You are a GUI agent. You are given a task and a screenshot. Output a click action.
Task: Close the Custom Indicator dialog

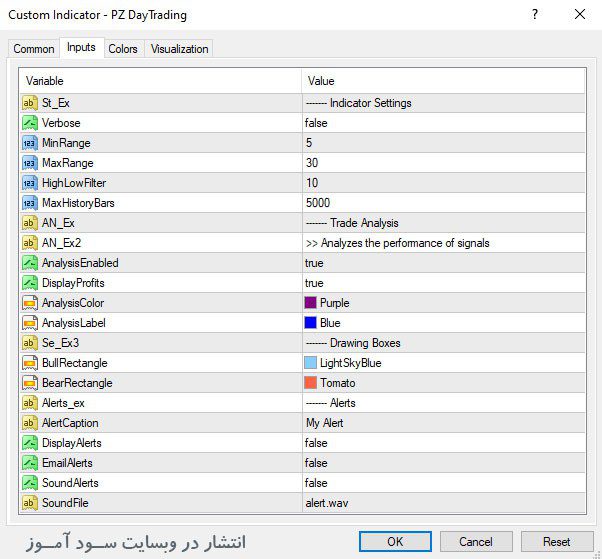tap(580, 15)
